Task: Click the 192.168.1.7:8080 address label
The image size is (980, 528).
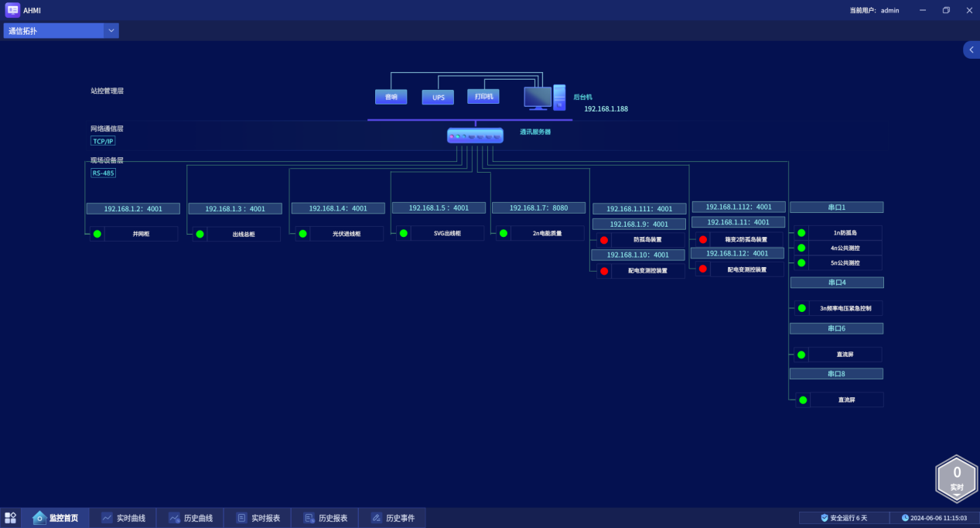Action: click(538, 207)
